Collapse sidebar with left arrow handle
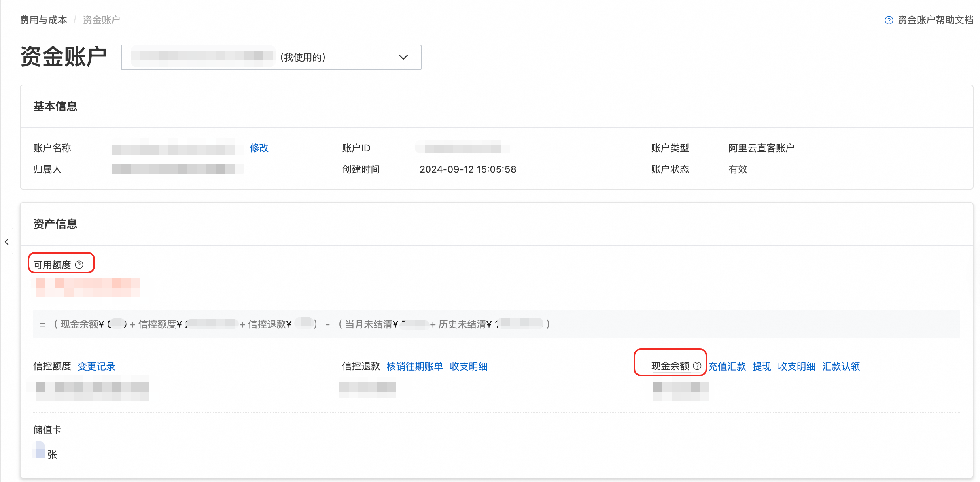Viewport: 980px width, 482px height. pyautogui.click(x=7, y=241)
